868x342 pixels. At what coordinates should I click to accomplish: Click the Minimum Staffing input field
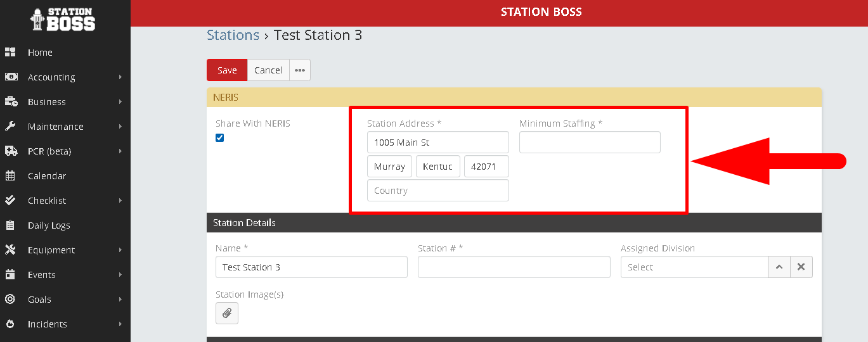click(590, 142)
